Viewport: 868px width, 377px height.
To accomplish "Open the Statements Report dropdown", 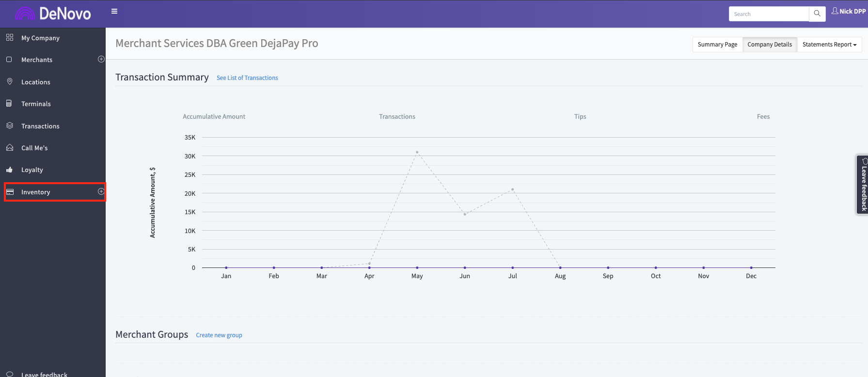I will click(x=829, y=44).
